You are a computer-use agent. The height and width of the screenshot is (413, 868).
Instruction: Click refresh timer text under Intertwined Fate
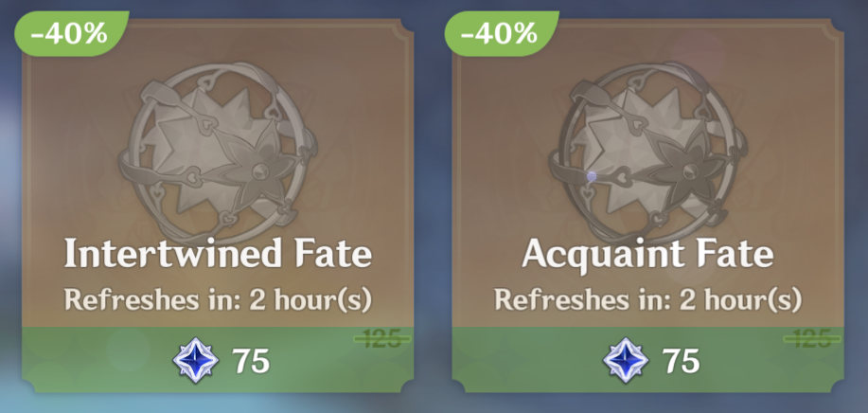[x=217, y=300]
